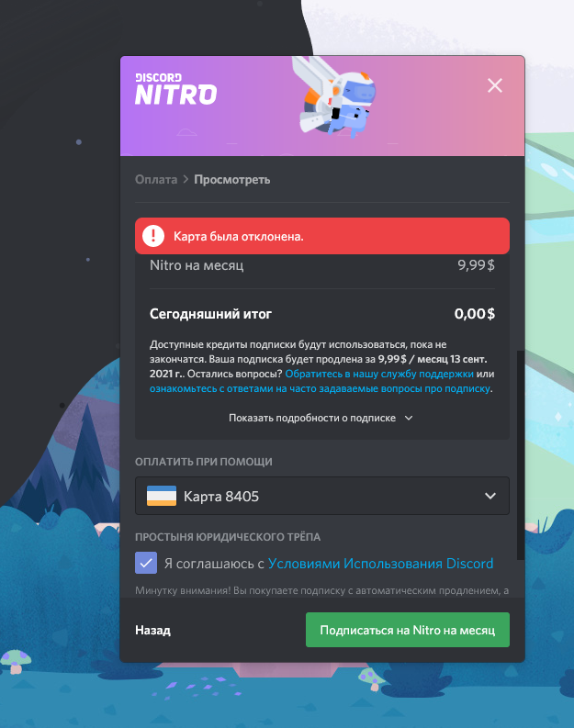Click the Минутку внимания auto-renewal notice text
Viewport: 574px width, 728px height.
click(x=321, y=590)
